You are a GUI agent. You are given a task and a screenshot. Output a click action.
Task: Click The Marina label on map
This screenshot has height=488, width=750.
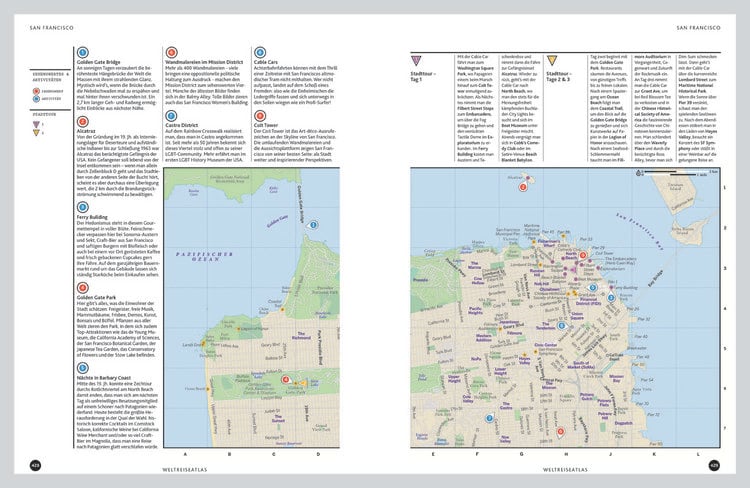474,265
